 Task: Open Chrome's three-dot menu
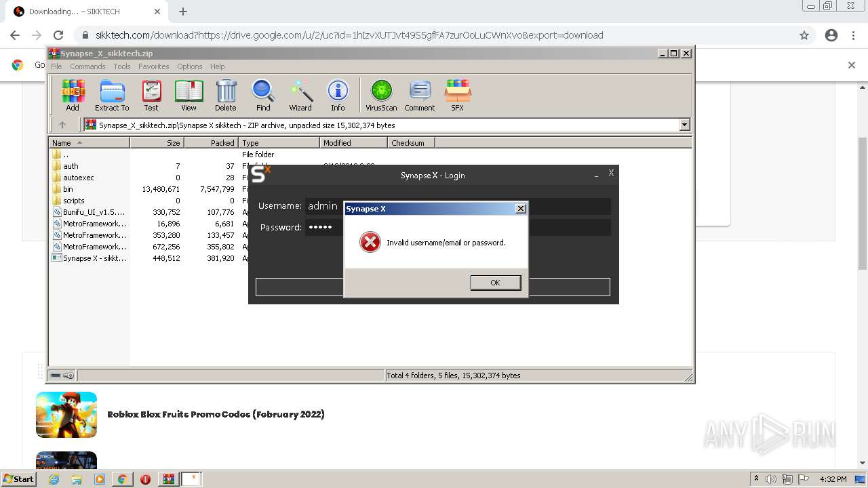[x=853, y=35]
